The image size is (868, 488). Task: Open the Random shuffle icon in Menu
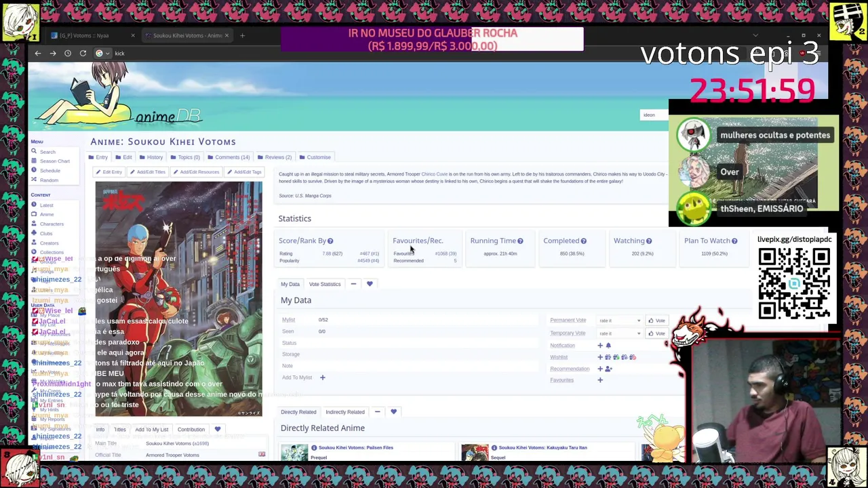coord(34,180)
